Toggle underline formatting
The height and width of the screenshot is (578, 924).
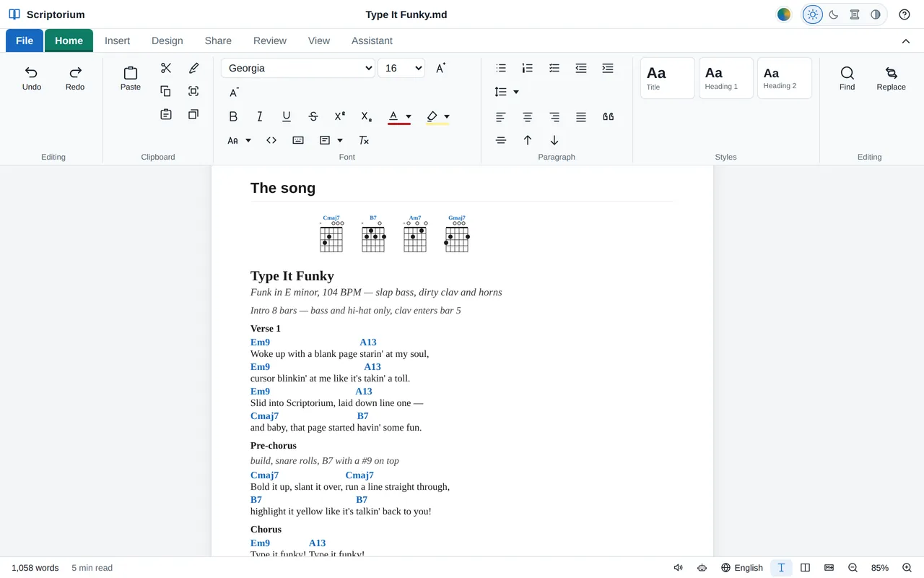(287, 116)
